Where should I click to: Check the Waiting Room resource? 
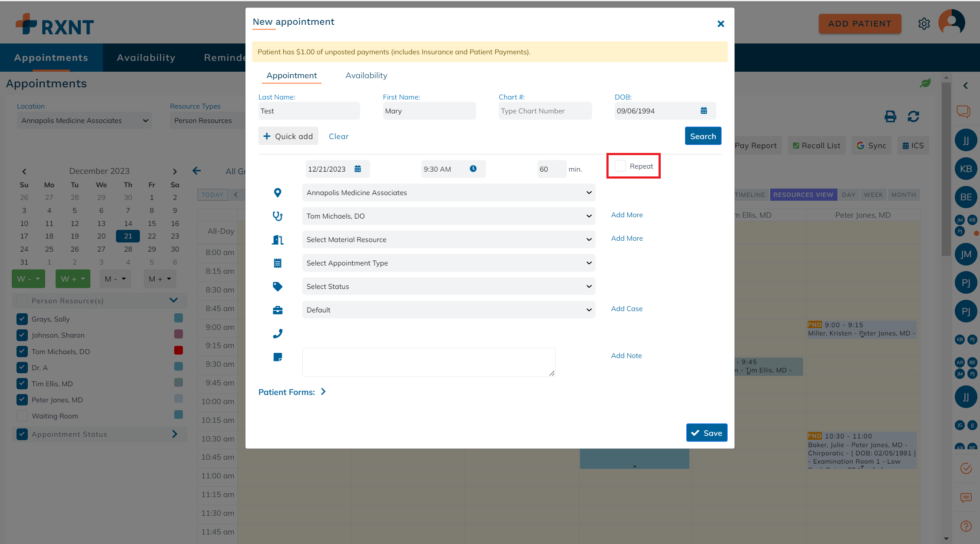point(22,415)
